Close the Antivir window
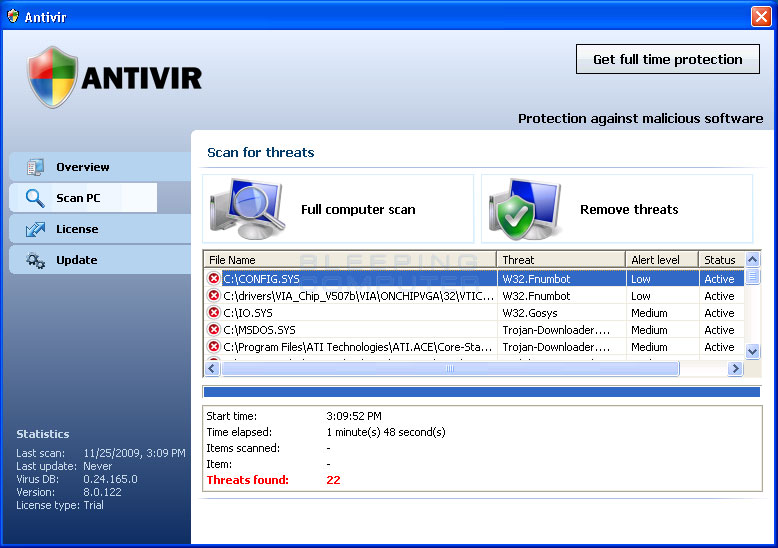The height and width of the screenshot is (548, 778). click(761, 16)
